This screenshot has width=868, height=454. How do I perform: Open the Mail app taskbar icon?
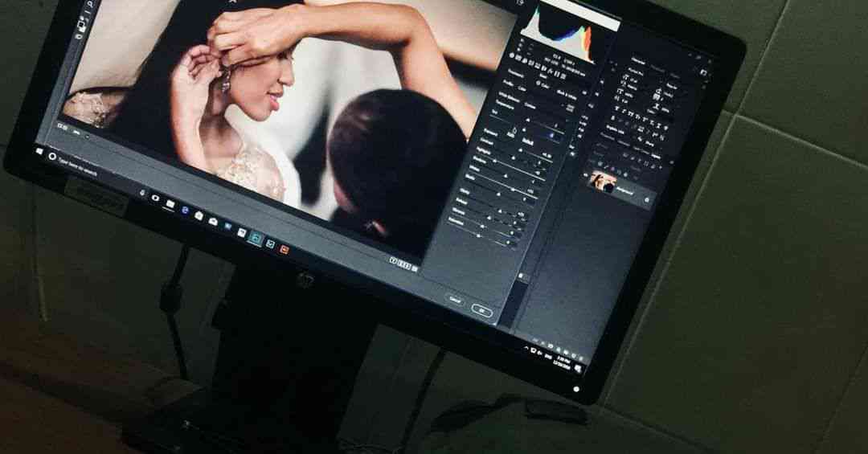point(213,222)
